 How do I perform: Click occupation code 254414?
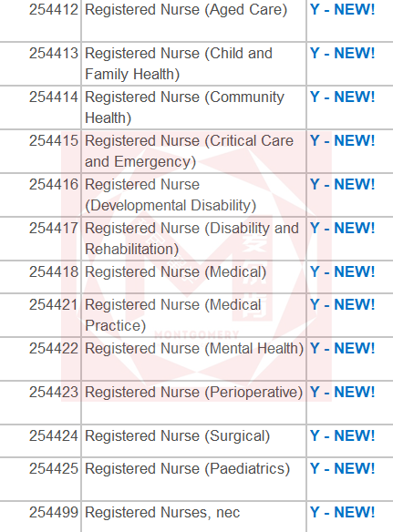pyautogui.click(x=54, y=97)
